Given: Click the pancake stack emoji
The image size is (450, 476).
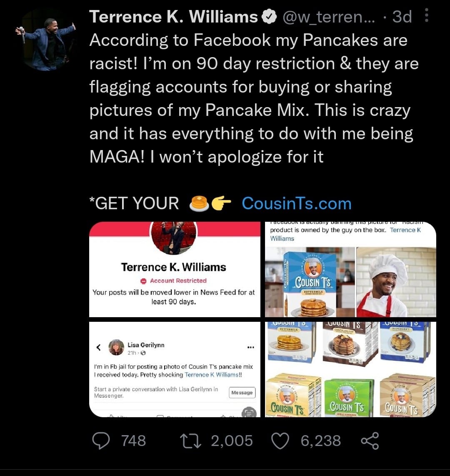Looking at the screenshot, I should tap(198, 203).
